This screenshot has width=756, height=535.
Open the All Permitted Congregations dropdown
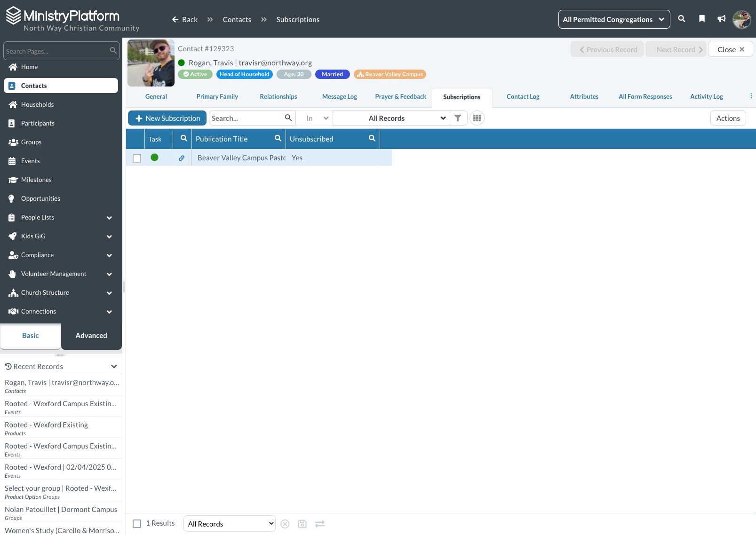pos(614,19)
